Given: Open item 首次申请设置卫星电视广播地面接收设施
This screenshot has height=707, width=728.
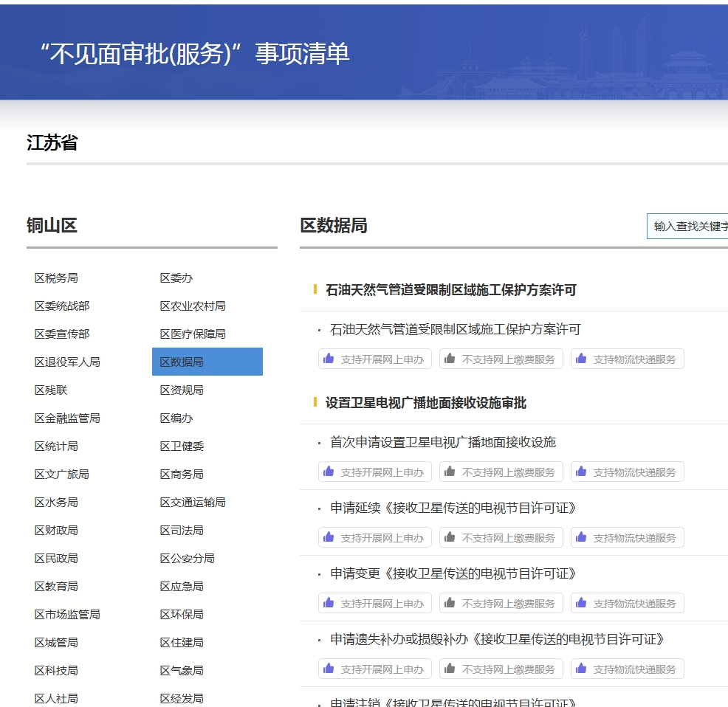Looking at the screenshot, I should [x=442, y=442].
